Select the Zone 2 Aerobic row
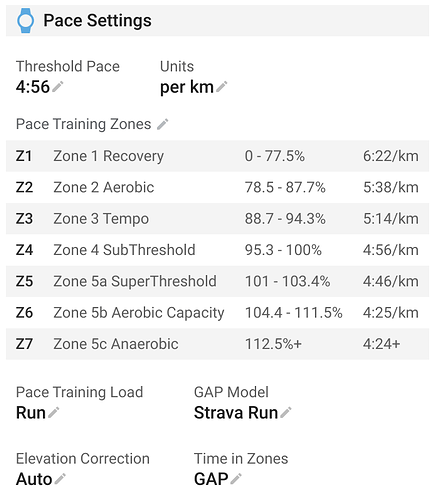Screen dimensions: 443x500 click(x=217, y=187)
